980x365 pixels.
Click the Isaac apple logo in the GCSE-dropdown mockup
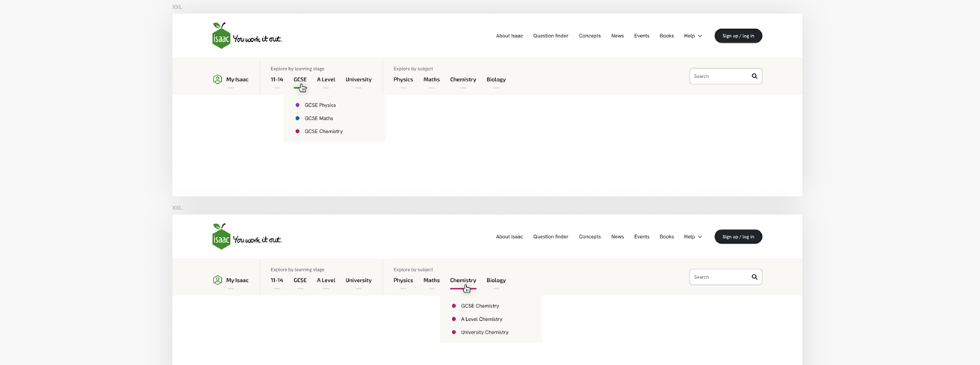pos(221,35)
